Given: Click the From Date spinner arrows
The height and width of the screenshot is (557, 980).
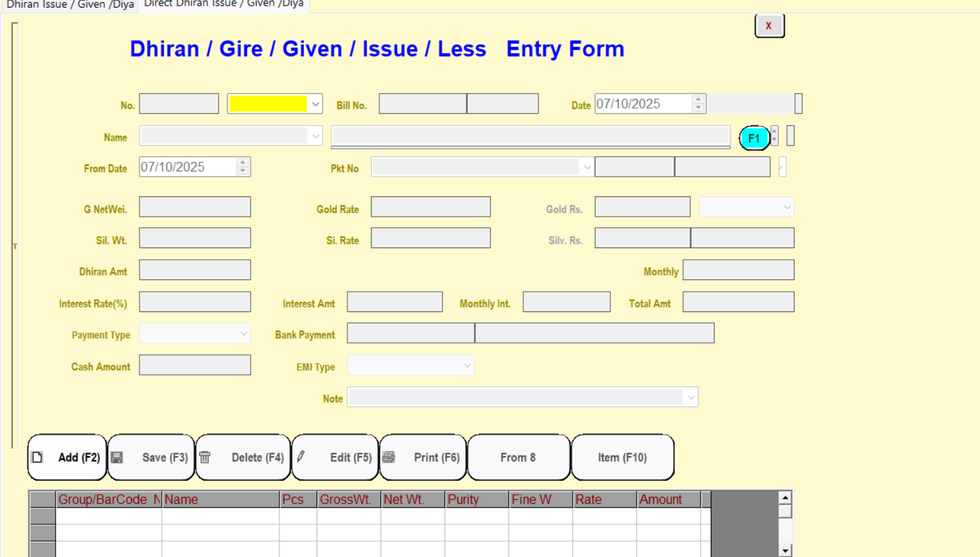Looking at the screenshot, I should pos(242,167).
